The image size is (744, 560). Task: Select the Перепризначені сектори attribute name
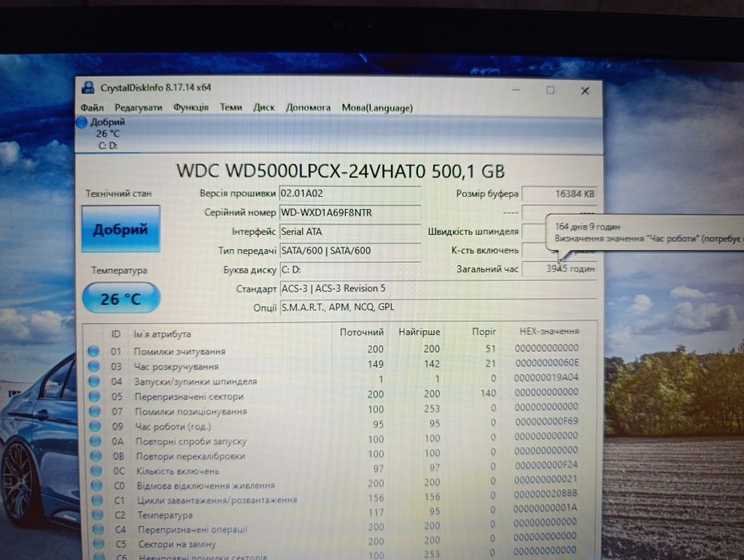(x=189, y=397)
